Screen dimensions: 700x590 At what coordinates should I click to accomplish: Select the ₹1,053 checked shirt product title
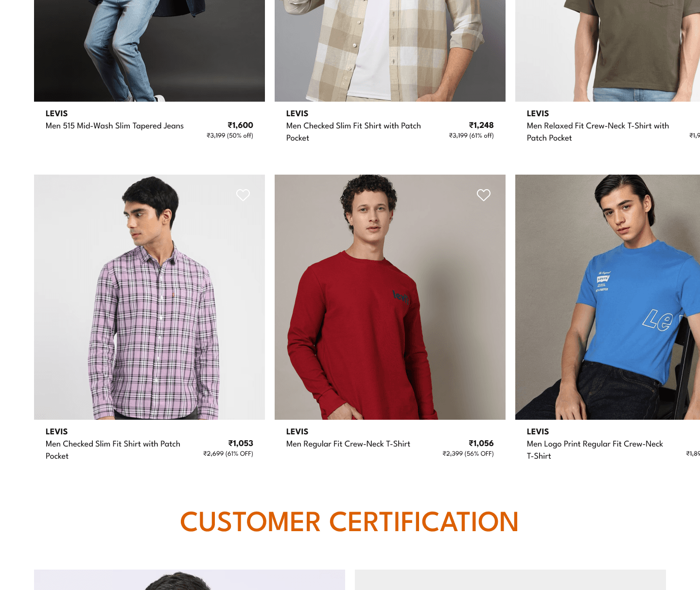coord(113,450)
